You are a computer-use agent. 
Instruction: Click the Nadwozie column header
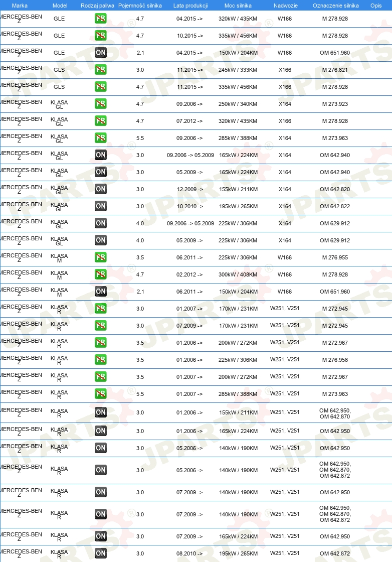click(x=286, y=6)
